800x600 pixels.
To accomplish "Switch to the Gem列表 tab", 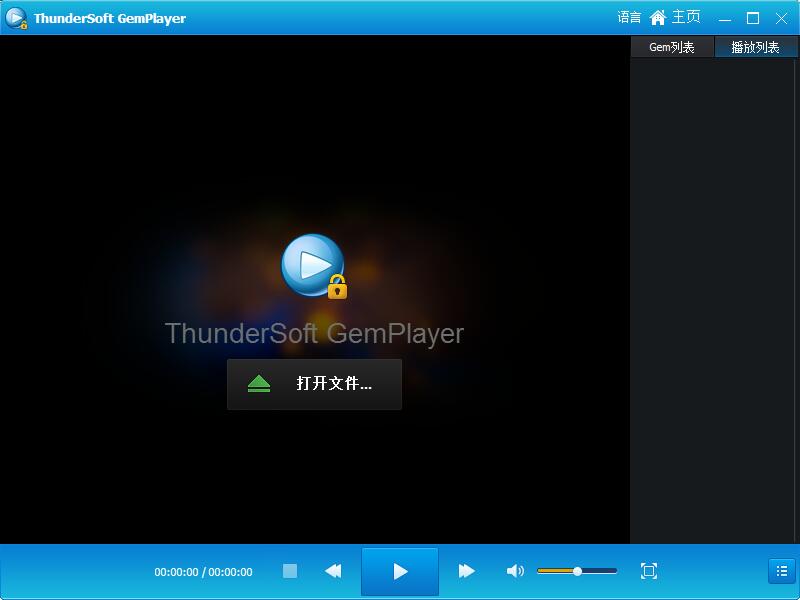I will click(x=672, y=46).
